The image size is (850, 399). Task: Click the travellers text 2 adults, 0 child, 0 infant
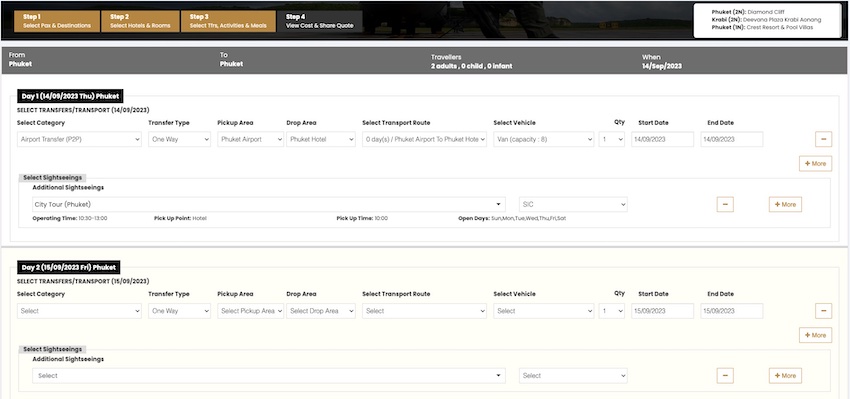pyautogui.click(x=471, y=66)
